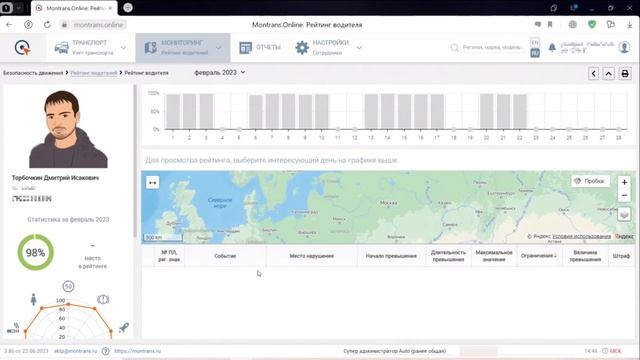Viewport: 640px width, 360px height.
Task: Open notifications bell icon
Action: 552,47
